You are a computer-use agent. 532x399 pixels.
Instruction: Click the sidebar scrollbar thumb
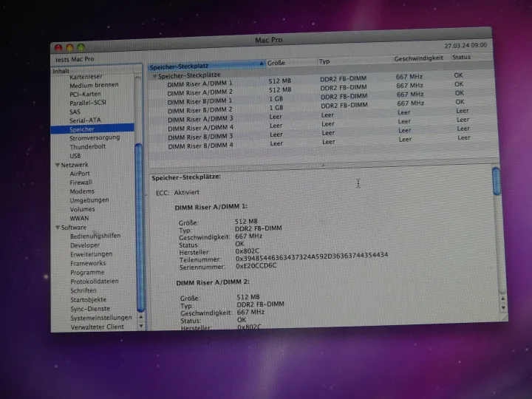[140, 228]
